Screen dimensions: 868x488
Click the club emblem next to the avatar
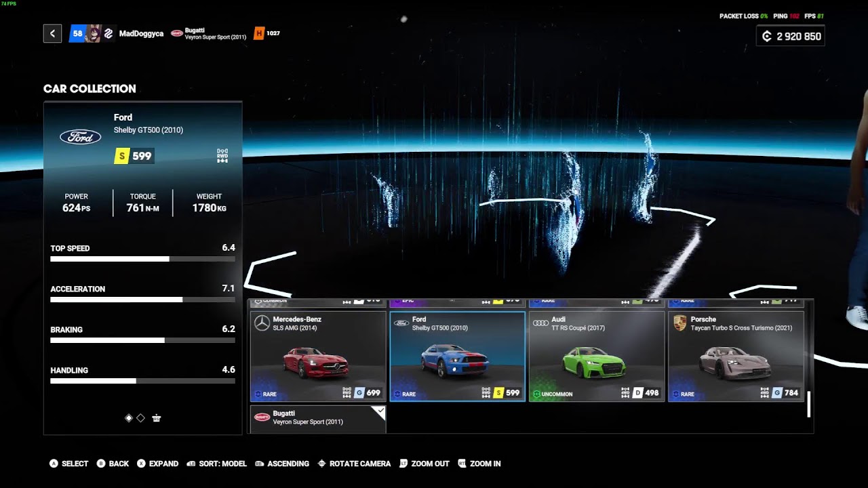[108, 33]
